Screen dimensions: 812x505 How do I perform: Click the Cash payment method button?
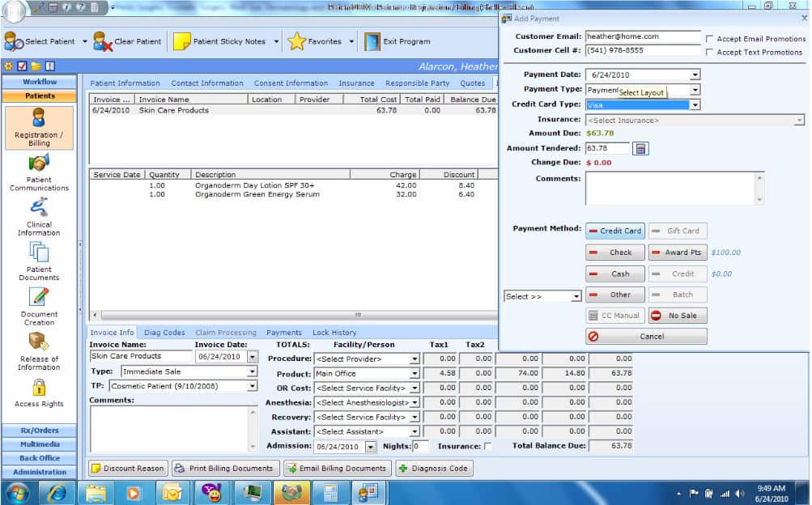pyautogui.click(x=615, y=274)
